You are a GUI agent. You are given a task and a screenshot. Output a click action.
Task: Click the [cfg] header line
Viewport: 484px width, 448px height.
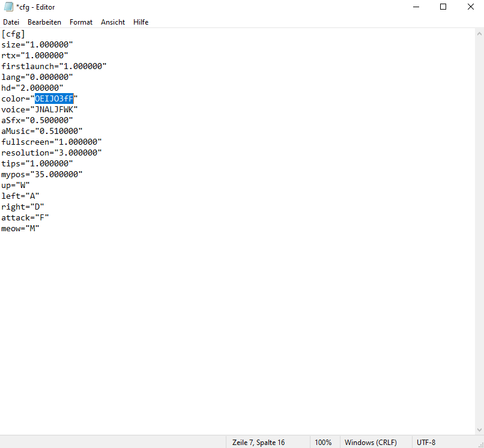point(13,34)
